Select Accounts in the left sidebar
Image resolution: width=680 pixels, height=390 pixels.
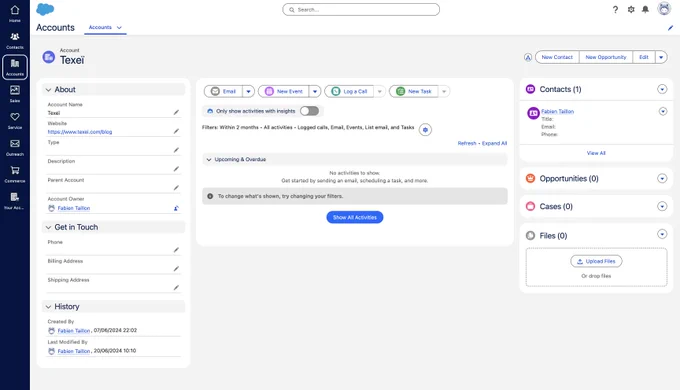tap(15, 67)
